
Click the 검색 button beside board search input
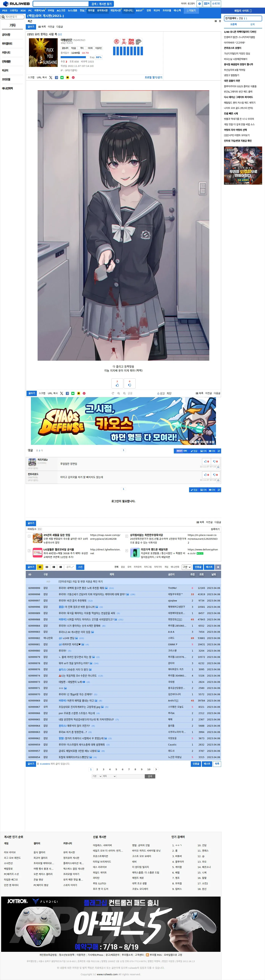click(150, 776)
